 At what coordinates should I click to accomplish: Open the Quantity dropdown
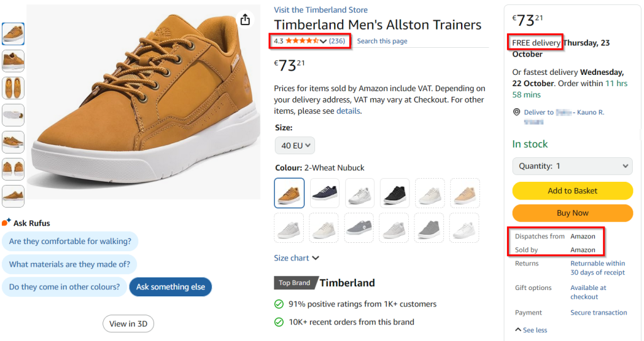(572, 166)
